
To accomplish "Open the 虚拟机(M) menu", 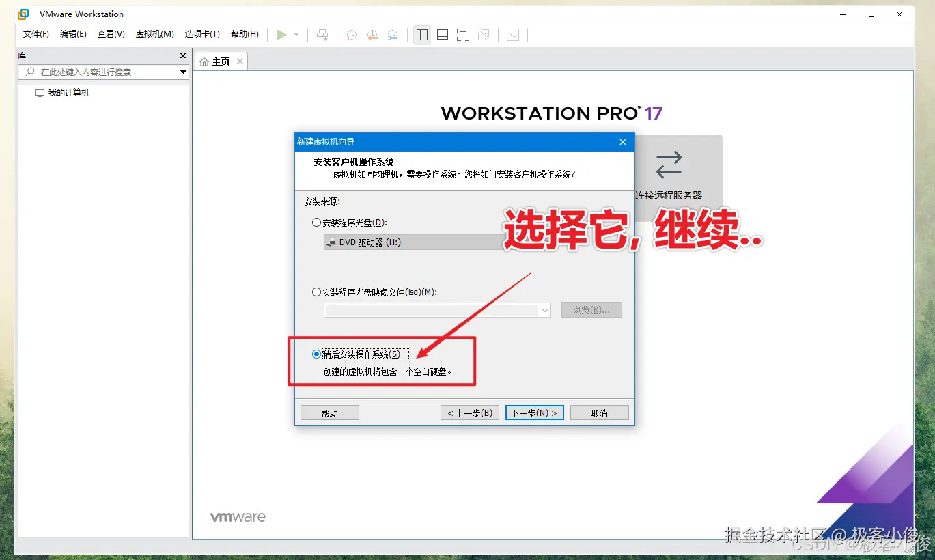I will [154, 34].
